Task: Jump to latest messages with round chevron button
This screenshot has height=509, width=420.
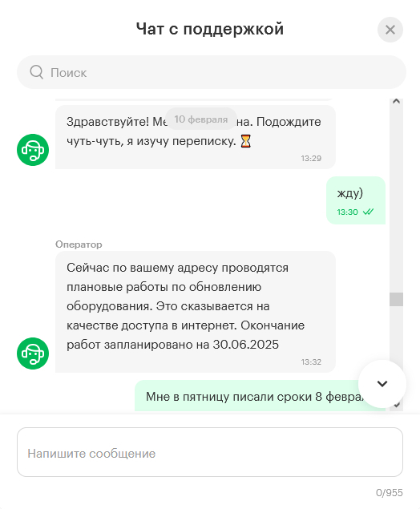Action: [382, 384]
